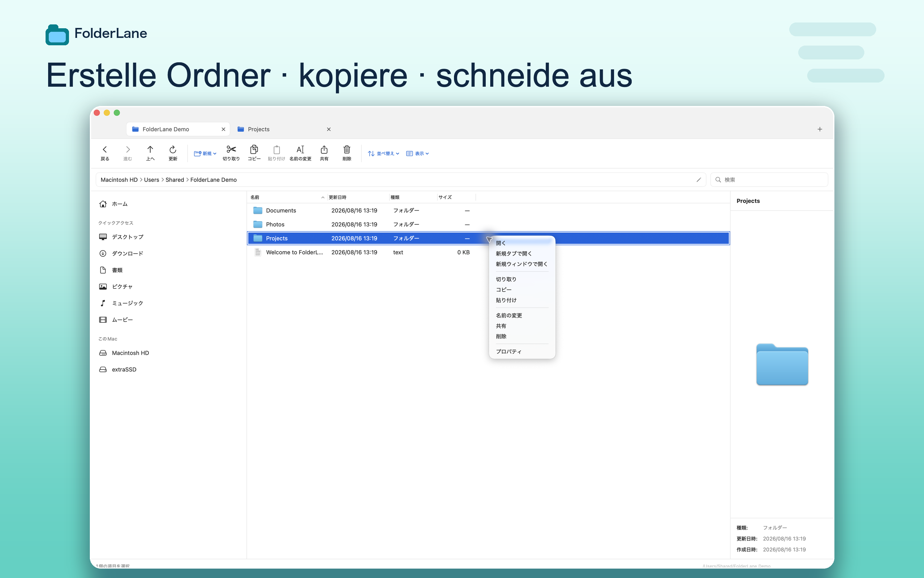Close the FolderLane Demo tab

(223, 129)
